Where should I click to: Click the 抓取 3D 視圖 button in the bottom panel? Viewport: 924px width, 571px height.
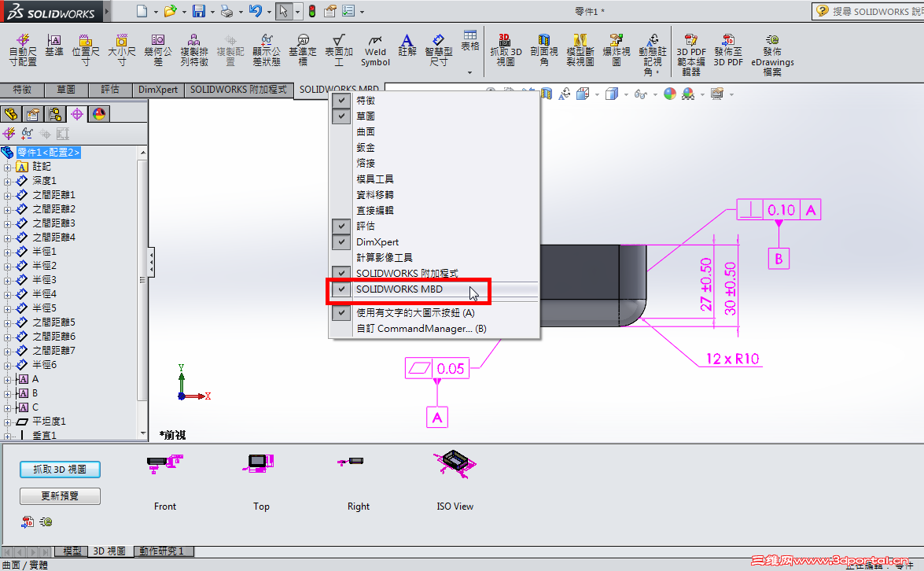pos(60,469)
